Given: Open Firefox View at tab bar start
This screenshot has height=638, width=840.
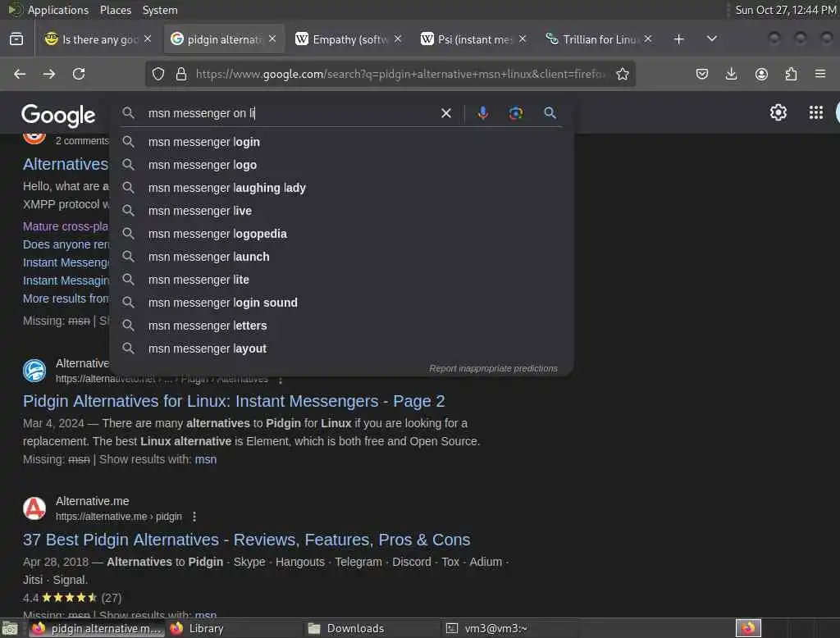Looking at the screenshot, I should pos(16,39).
